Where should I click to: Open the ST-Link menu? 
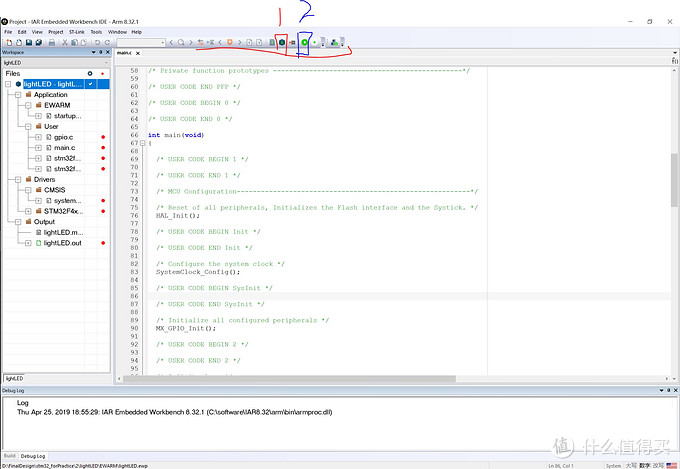click(x=77, y=32)
